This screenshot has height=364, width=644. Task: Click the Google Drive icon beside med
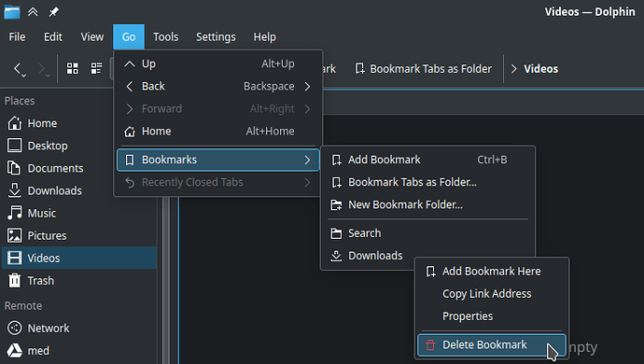(x=14, y=350)
